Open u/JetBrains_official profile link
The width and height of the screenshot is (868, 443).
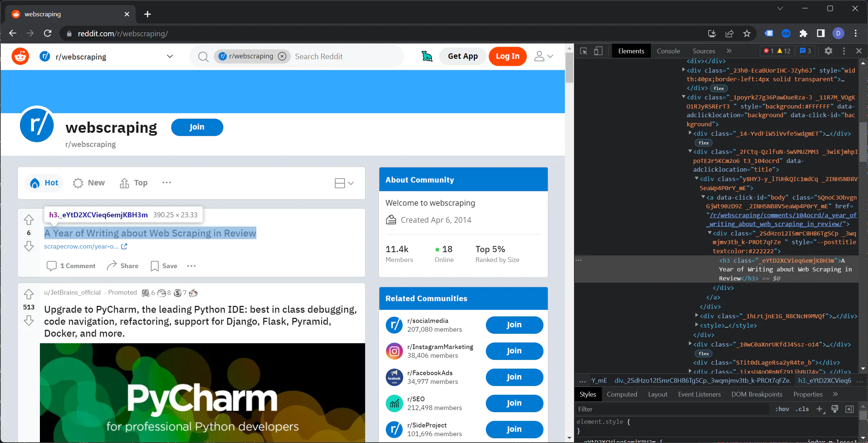pyautogui.click(x=73, y=292)
